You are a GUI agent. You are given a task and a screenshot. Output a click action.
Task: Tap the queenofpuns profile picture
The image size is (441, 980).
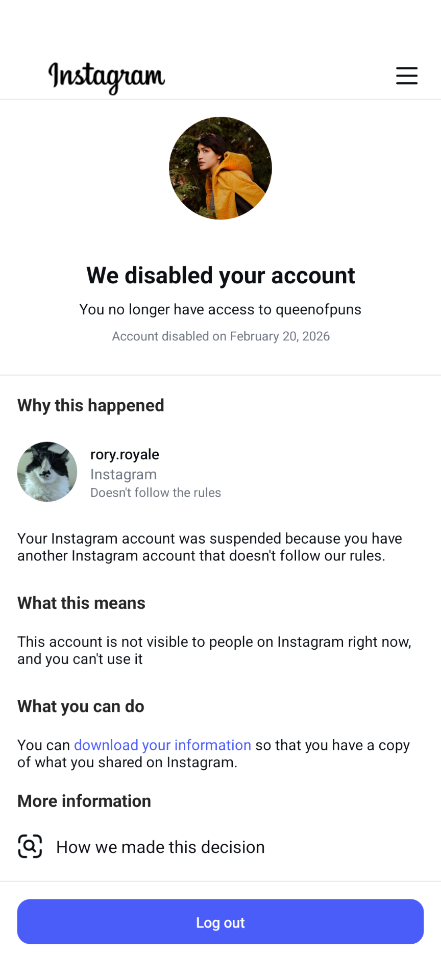220,168
